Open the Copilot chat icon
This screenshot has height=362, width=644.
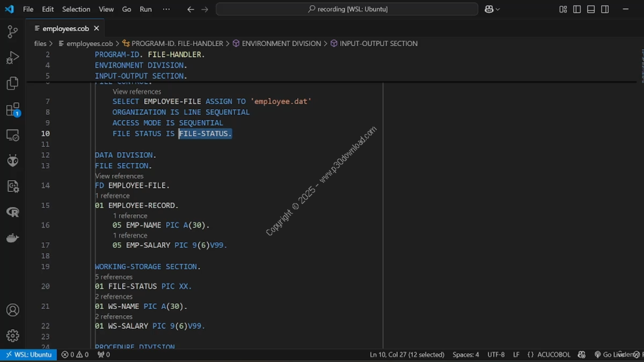(x=489, y=9)
